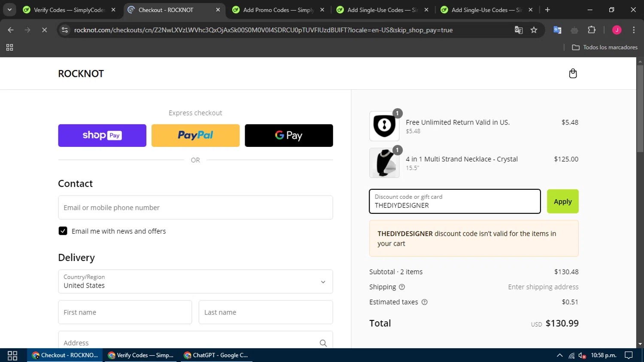Apply the discount code
The height and width of the screenshot is (362, 644).
(562, 201)
